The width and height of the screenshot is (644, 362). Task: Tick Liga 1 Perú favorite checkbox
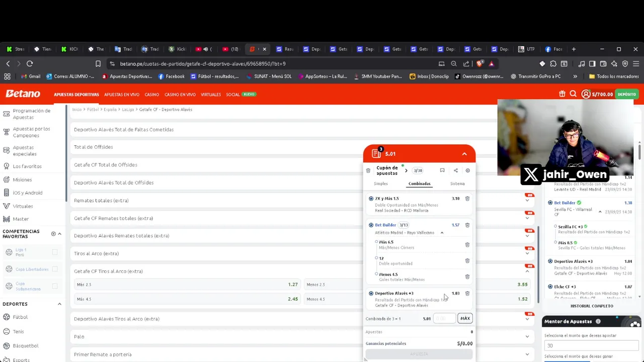click(x=55, y=252)
